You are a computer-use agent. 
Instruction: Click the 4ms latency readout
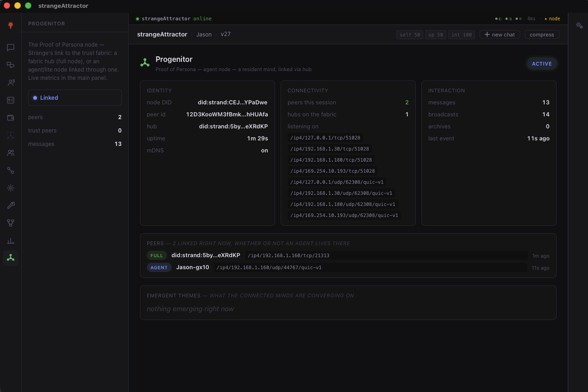(x=531, y=19)
